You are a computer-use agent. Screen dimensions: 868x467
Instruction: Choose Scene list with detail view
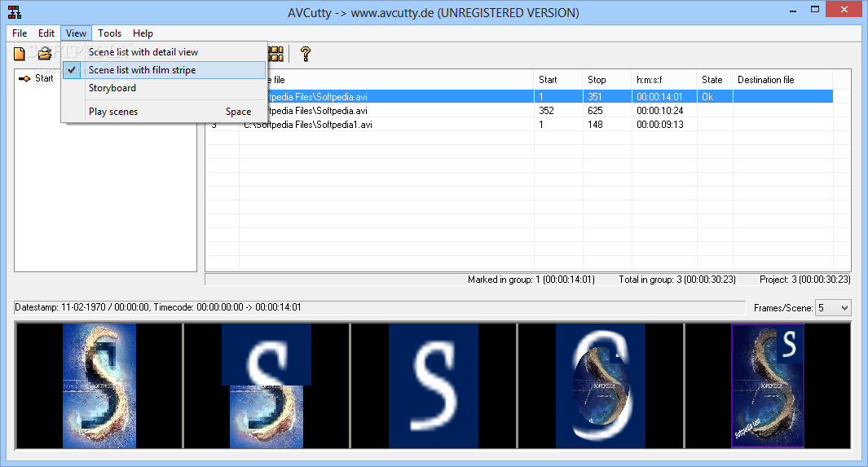click(x=164, y=52)
